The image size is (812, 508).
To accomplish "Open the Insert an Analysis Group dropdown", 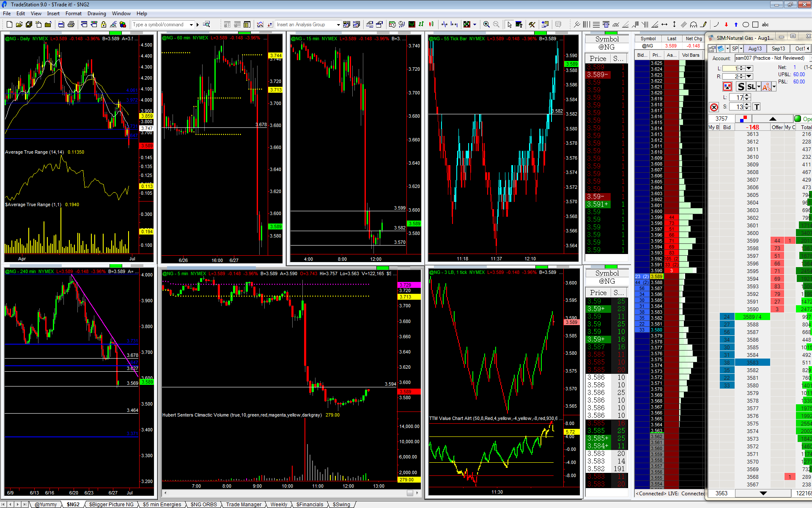I will click(x=338, y=25).
